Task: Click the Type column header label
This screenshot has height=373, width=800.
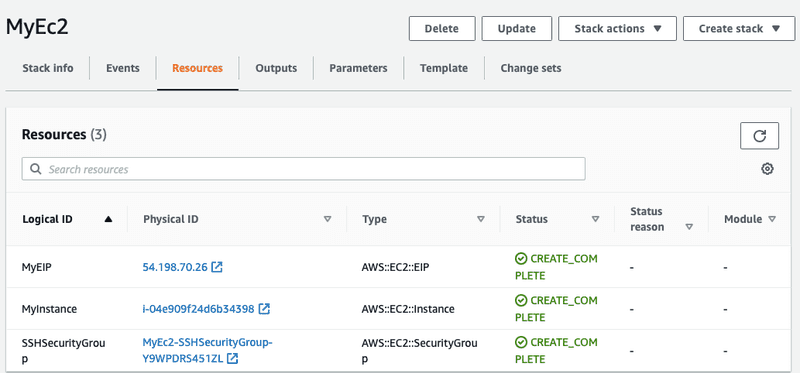Action: (x=374, y=219)
